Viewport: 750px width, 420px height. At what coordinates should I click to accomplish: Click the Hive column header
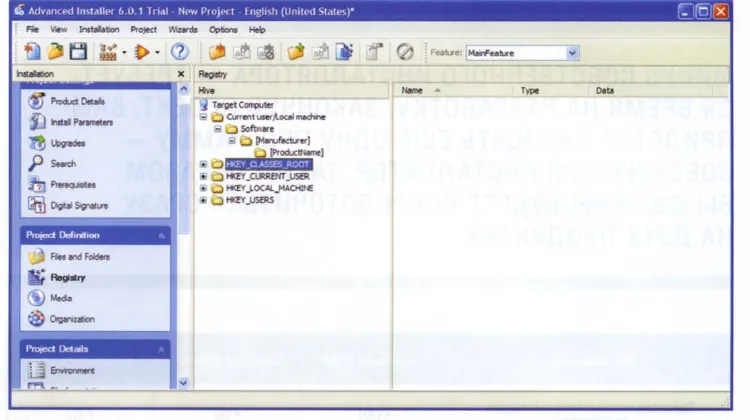292,90
